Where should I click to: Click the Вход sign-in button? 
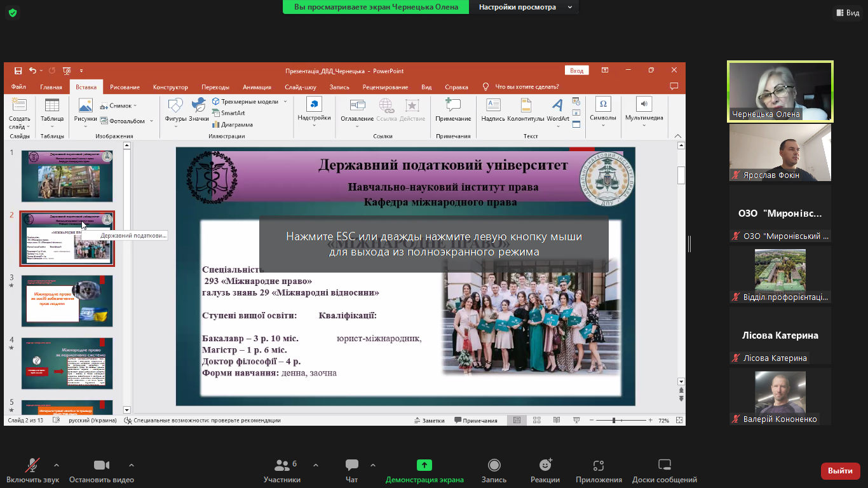point(576,71)
